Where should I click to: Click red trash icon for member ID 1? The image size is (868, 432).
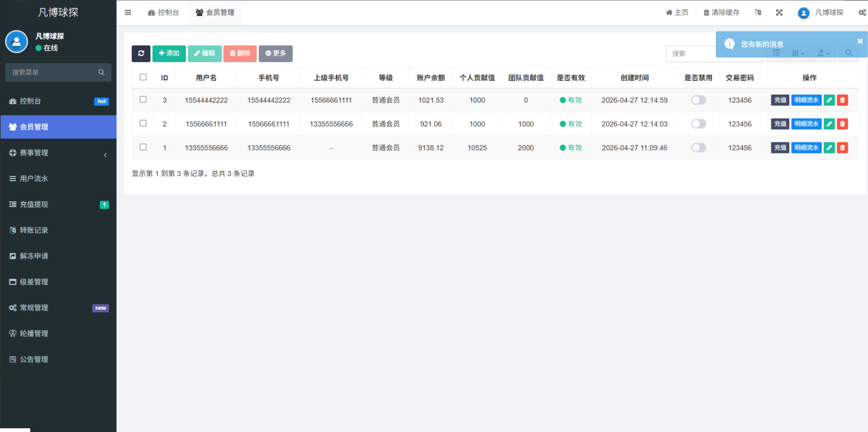click(x=843, y=148)
